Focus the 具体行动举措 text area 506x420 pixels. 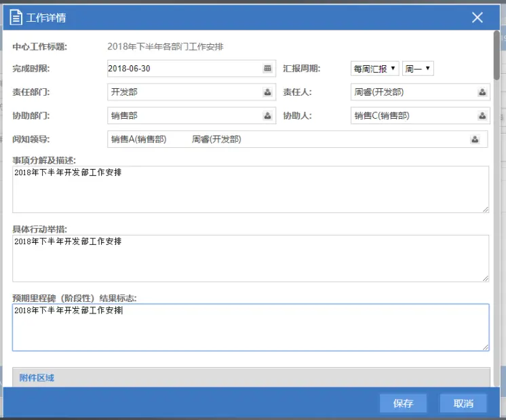point(251,259)
